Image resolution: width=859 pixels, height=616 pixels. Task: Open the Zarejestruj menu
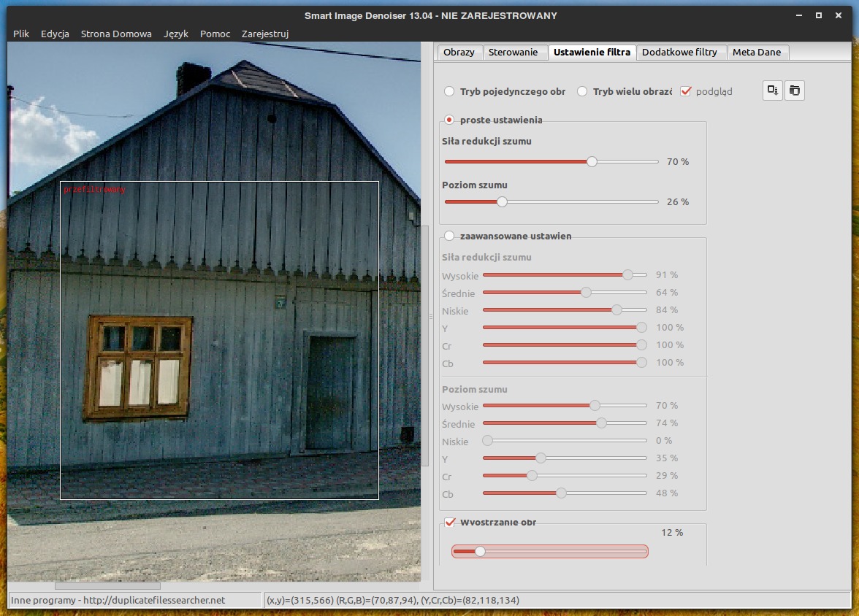coord(265,34)
